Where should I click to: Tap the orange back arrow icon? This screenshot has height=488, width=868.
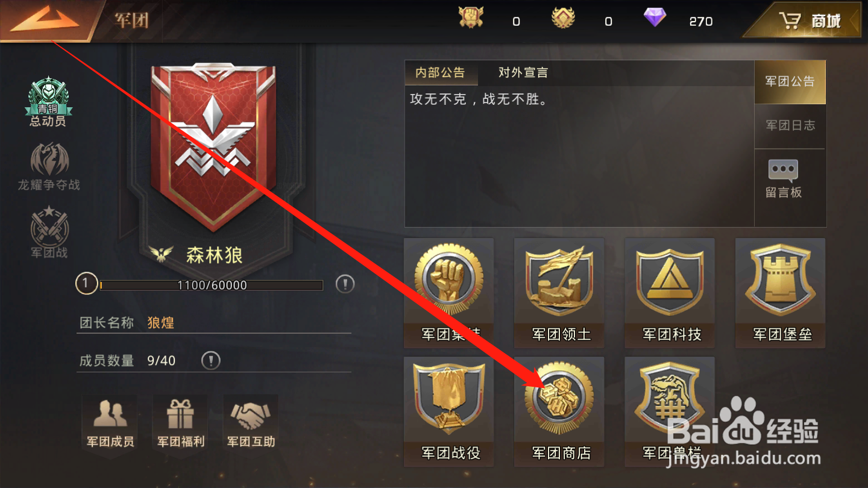point(45,19)
